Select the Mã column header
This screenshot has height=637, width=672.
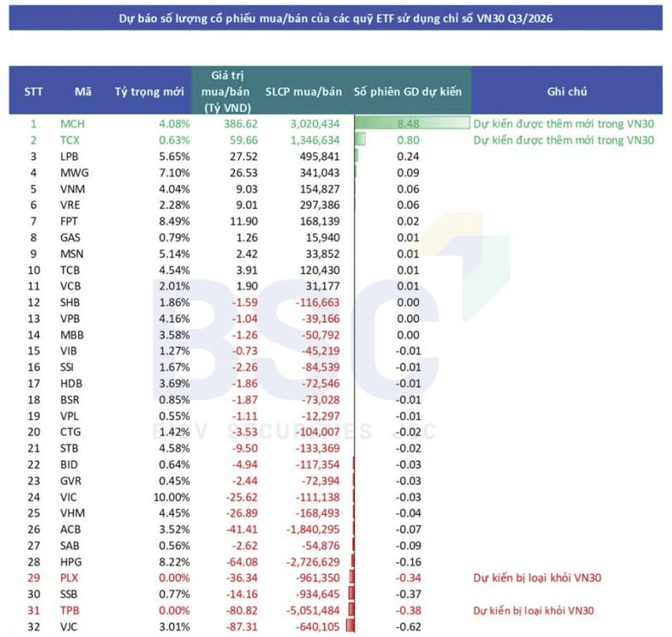pyautogui.click(x=83, y=92)
